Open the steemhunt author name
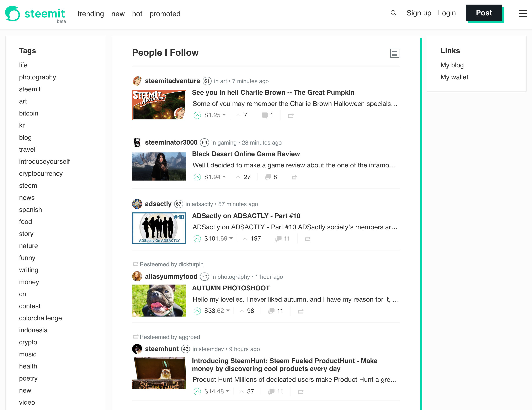The width and height of the screenshot is (532, 410). [x=162, y=349]
